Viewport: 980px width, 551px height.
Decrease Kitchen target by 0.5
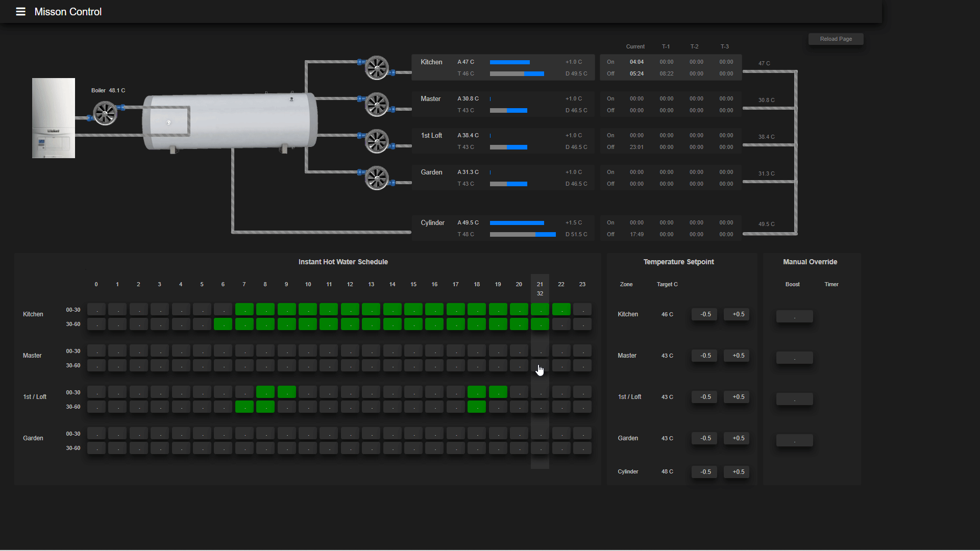pyautogui.click(x=704, y=314)
